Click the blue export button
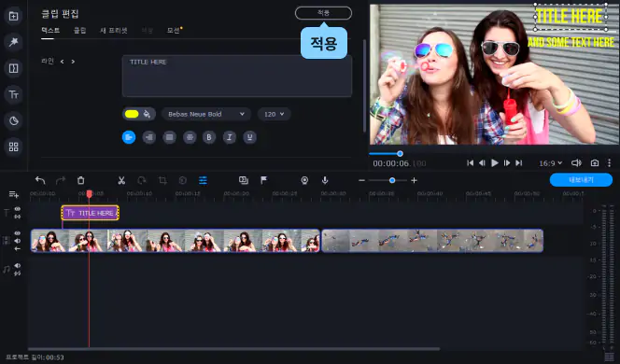Image resolution: width=620 pixels, height=364 pixels. pos(581,180)
